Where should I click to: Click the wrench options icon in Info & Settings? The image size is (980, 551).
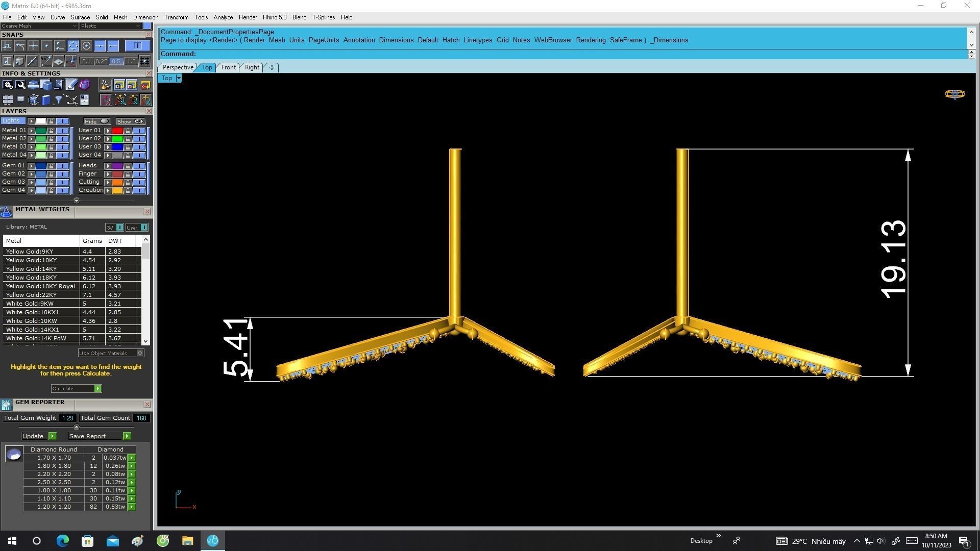pos(21,85)
